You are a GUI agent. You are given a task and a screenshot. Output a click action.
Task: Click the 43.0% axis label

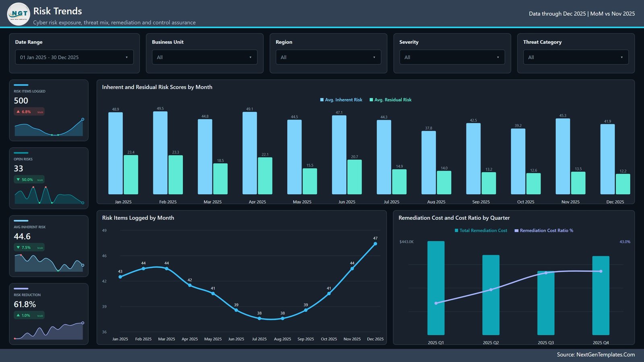625,242
